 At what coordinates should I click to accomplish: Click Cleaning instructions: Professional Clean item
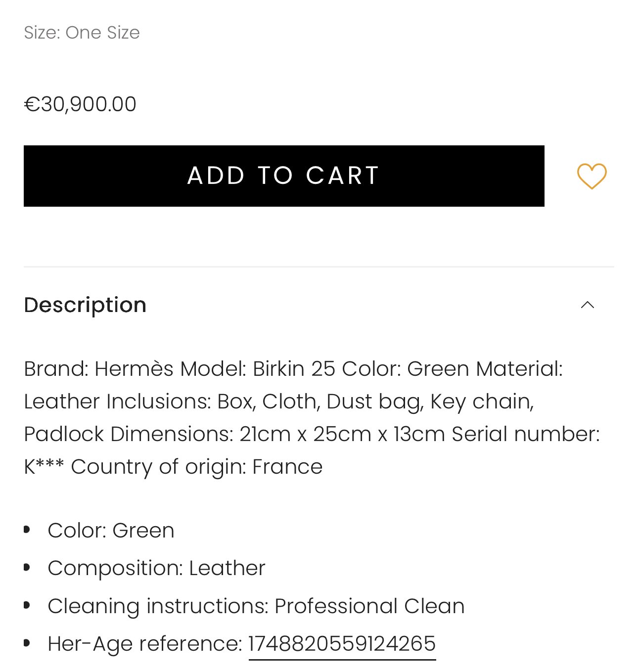256,606
